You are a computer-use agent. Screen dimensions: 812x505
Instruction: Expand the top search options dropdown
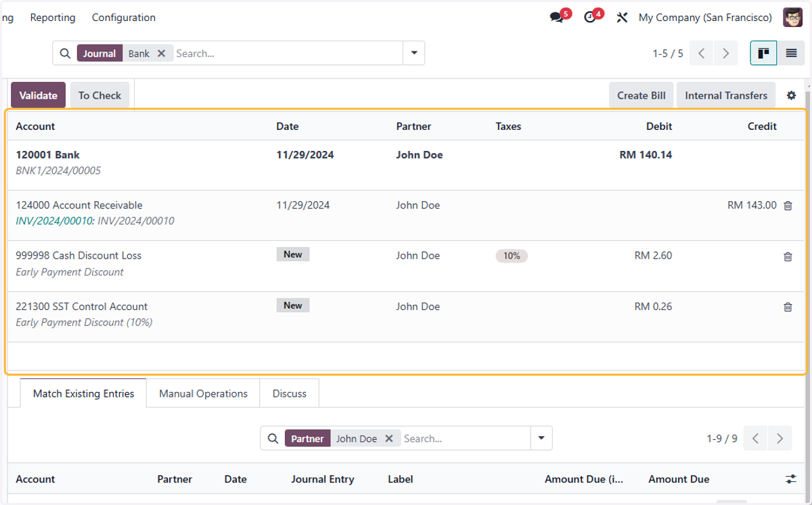click(413, 53)
